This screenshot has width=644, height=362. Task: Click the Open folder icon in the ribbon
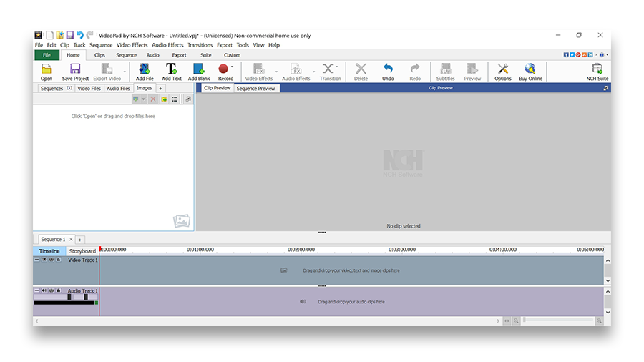[47, 69]
